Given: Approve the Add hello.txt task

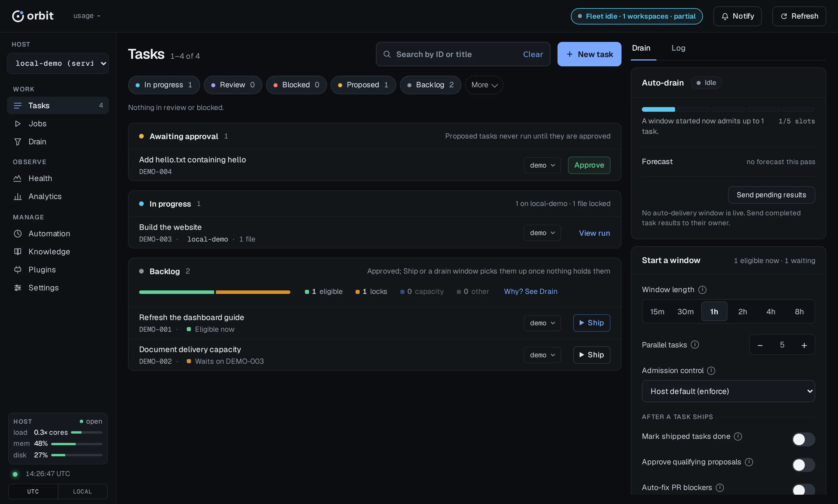Looking at the screenshot, I should pyautogui.click(x=589, y=165).
